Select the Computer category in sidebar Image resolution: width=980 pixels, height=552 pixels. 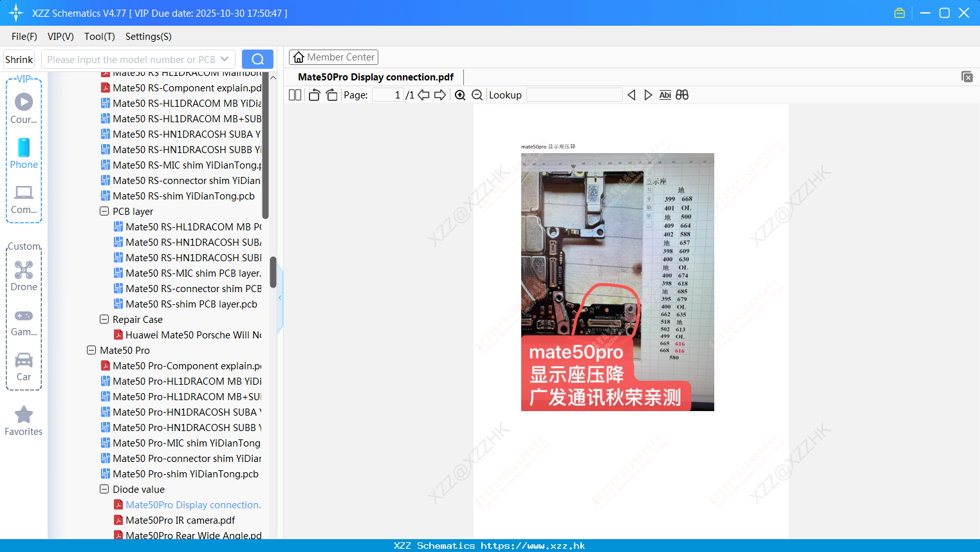(24, 198)
